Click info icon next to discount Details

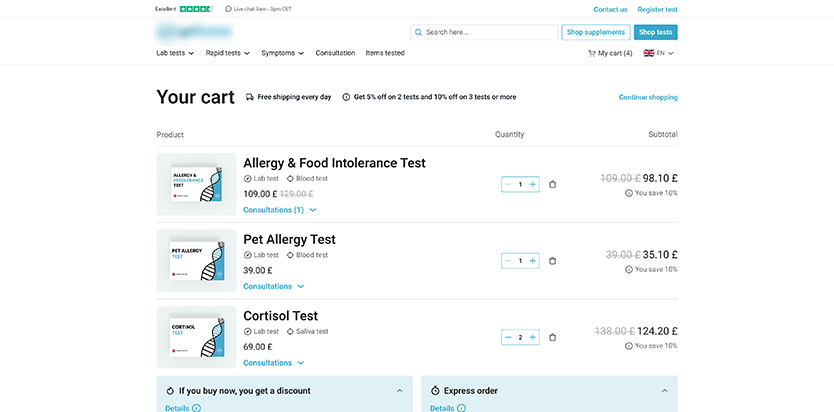click(x=196, y=408)
